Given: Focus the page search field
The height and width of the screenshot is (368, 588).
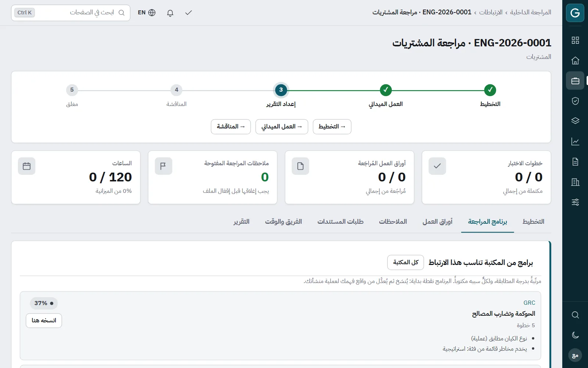Looking at the screenshot, I should click(x=71, y=13).
